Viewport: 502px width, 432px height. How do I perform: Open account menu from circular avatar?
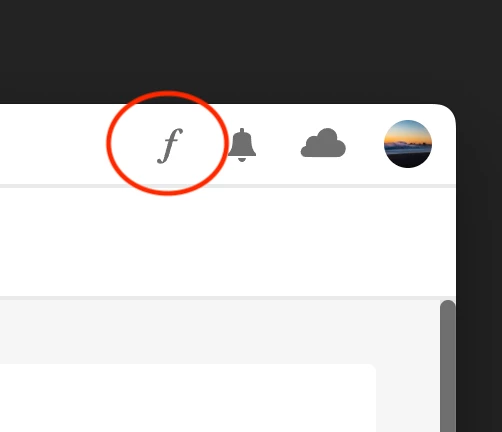click(408, 144)
